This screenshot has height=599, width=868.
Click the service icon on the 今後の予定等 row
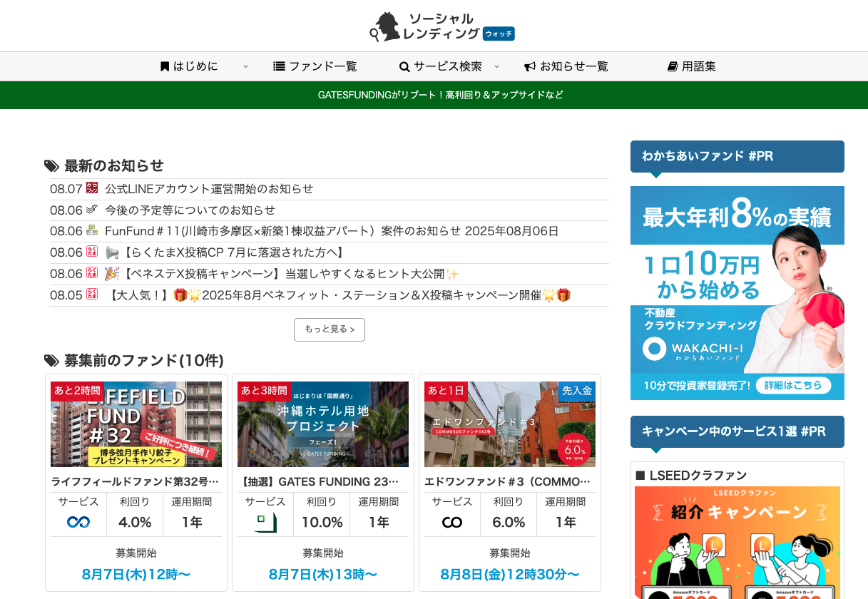pyautogui.click(x=92, y=210)
